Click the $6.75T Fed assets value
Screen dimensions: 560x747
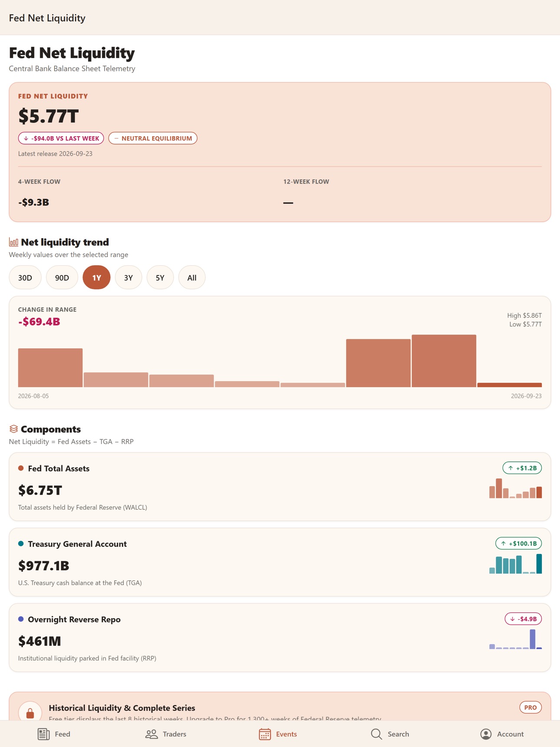point(40,490)
